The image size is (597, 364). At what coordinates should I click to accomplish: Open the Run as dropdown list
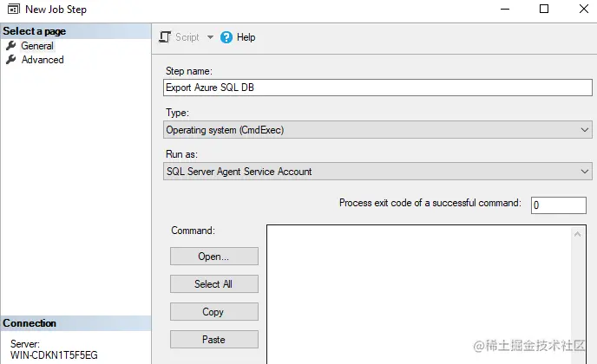(377, 172)
